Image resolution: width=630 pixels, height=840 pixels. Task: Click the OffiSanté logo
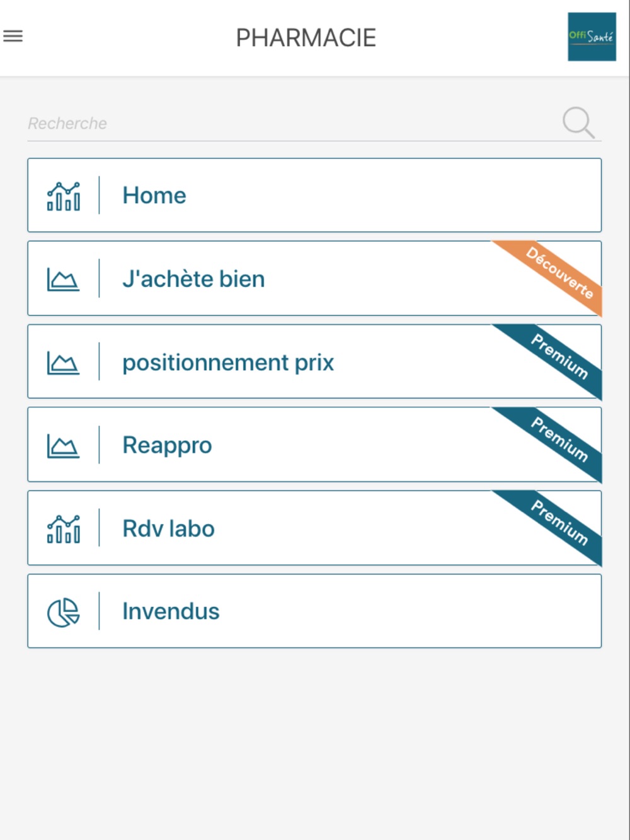[x=592, y=37]
